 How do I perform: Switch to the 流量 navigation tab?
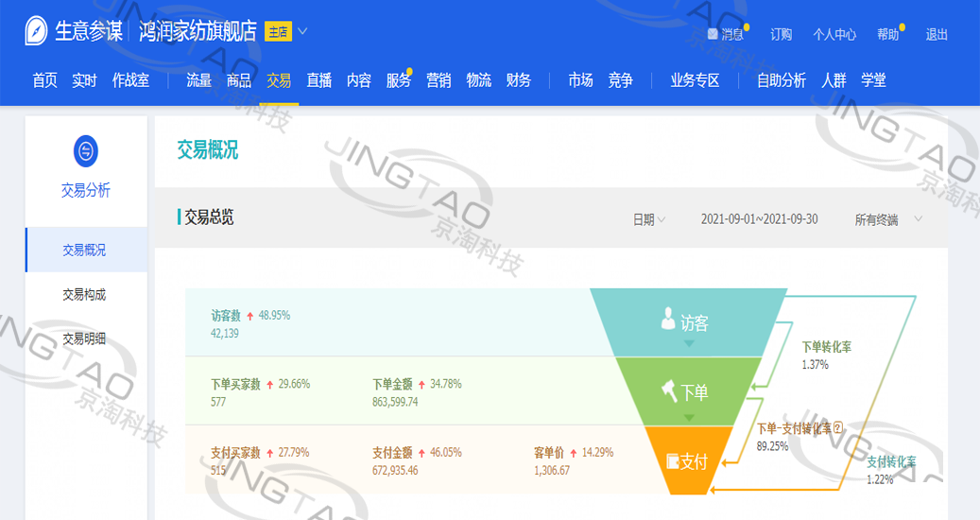point(198,80)
